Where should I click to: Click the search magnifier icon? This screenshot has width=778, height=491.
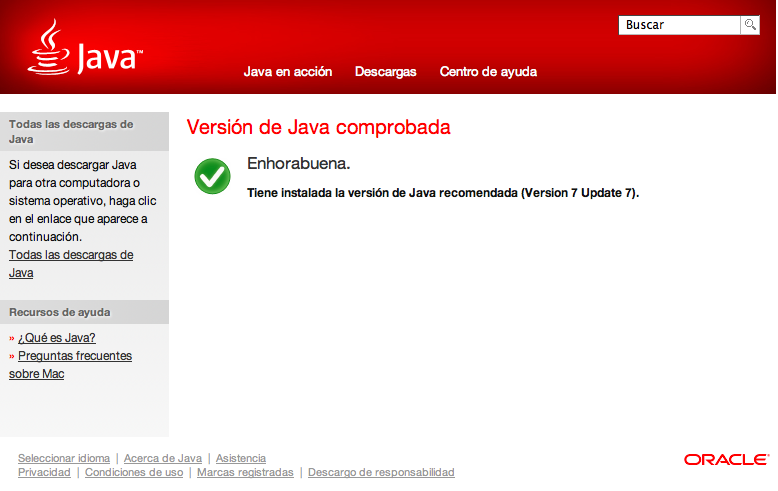pos(750,25)
